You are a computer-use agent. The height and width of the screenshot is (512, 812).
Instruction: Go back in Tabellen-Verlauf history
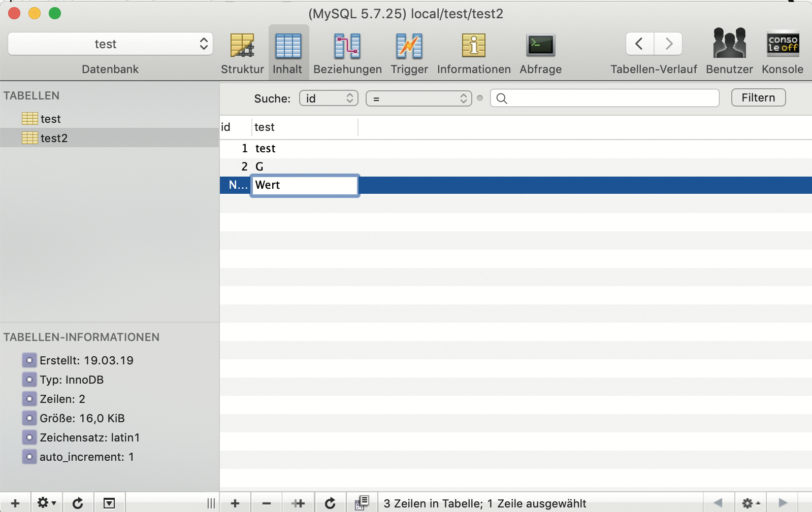639,44
